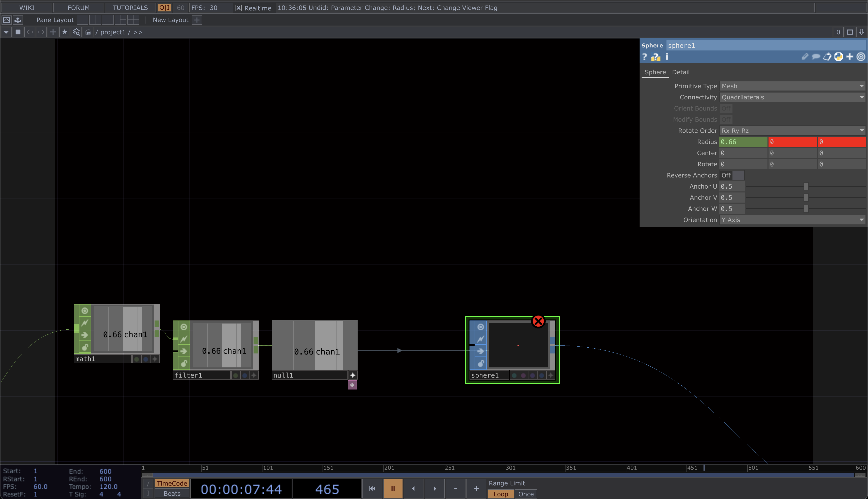Pause playback in the timeline

(393, 488)
